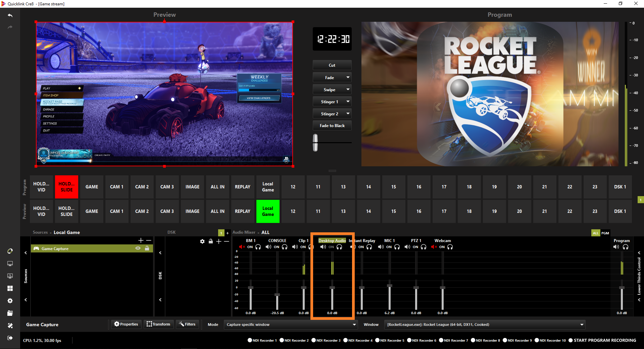The image size is (644, 349).
Task: Click the Desktop Audio headphones icon
Action: pyautogui.click(x=339, y=247)
